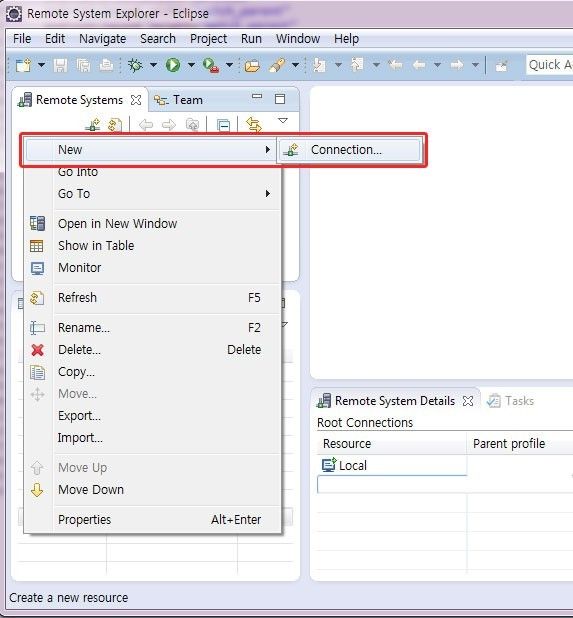The image size is (573, 618).
Task: Click the Quick Access search field
Action: 549,65
